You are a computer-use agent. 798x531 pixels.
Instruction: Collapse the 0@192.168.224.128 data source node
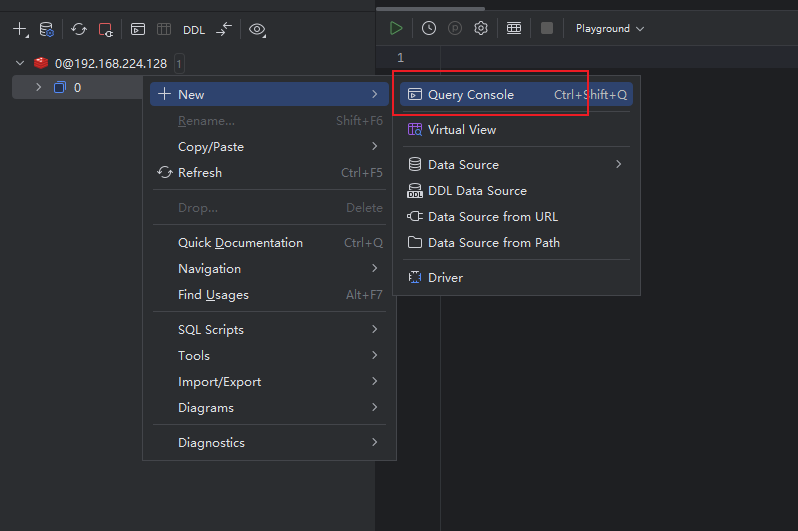(20, 63)
